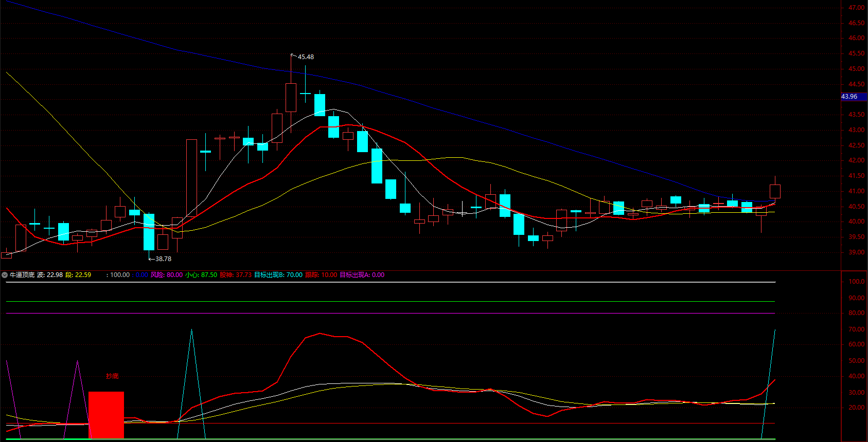
Task: Click the 目标出现A: 0.00 value
Action: [x=362, y=275]
